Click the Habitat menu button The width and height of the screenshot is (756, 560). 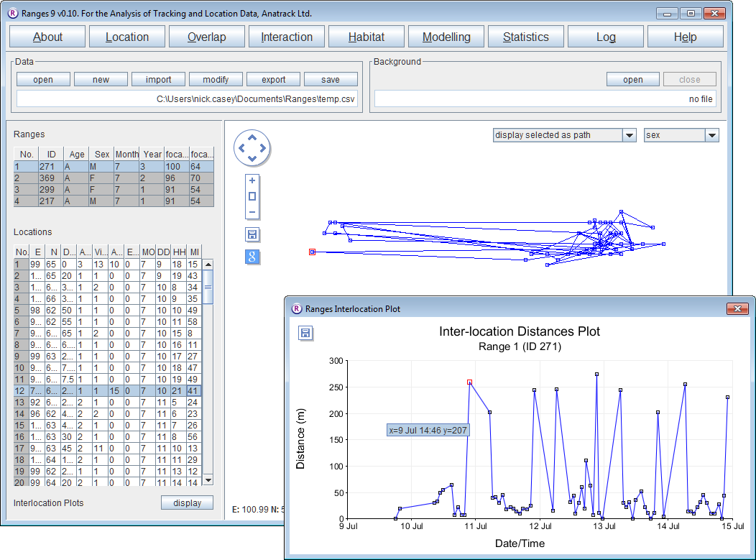(x=367, y=37)
